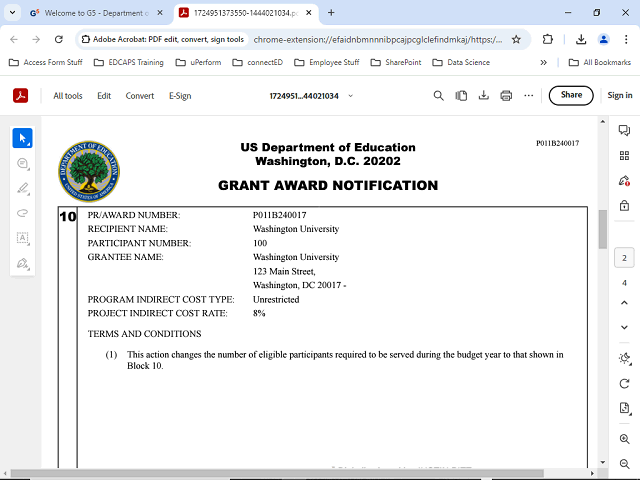Open the fill and sign tool

click(x=22, y=263)
